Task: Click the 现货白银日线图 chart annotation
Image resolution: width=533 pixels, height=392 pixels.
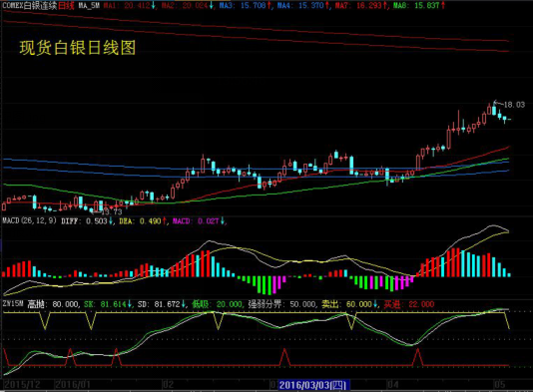Action: [78, 48]
